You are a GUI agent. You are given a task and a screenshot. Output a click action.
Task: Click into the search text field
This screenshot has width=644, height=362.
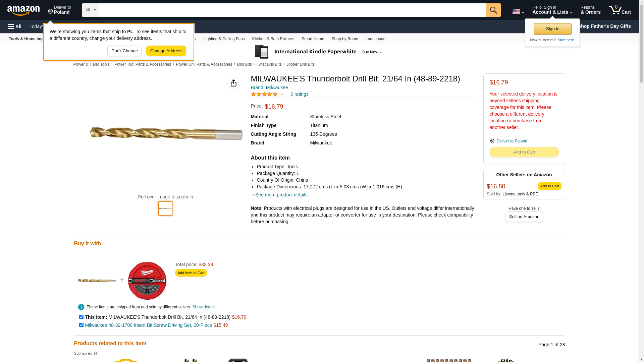(x=292, y=10)
